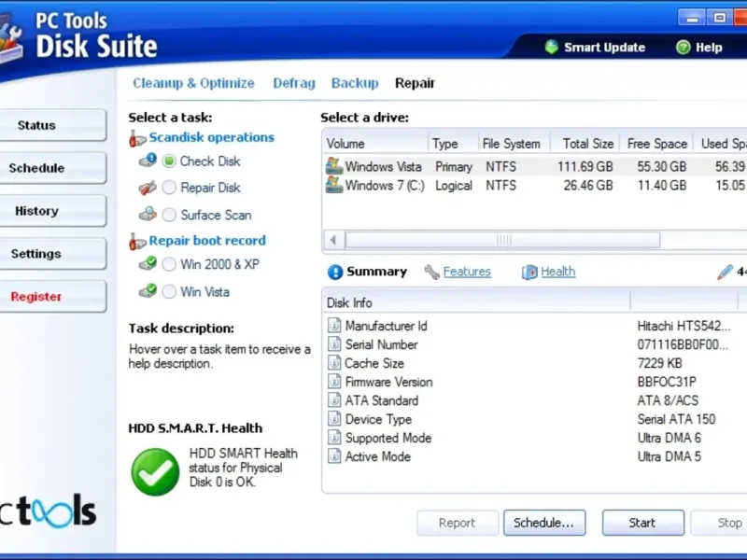Select the Surface Scan radio button
Viewport: 747px width, 560px height.
click(169, 215)
